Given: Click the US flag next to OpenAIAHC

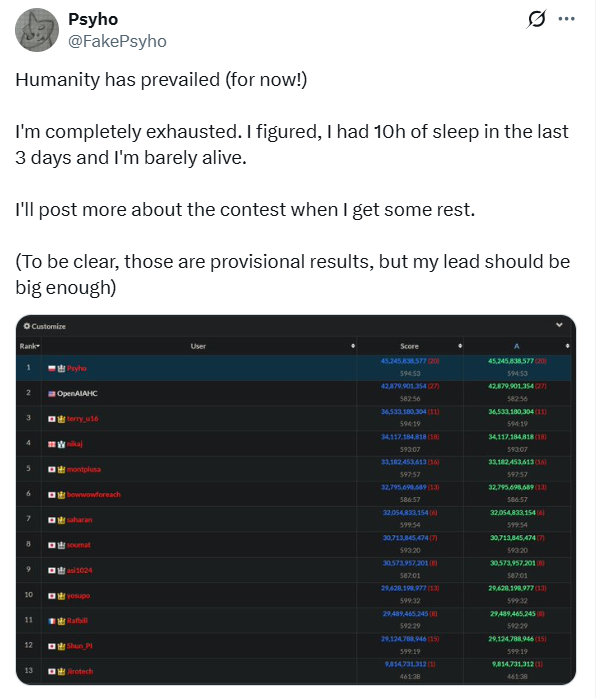Looking at the screenshot, I should 52,394.
